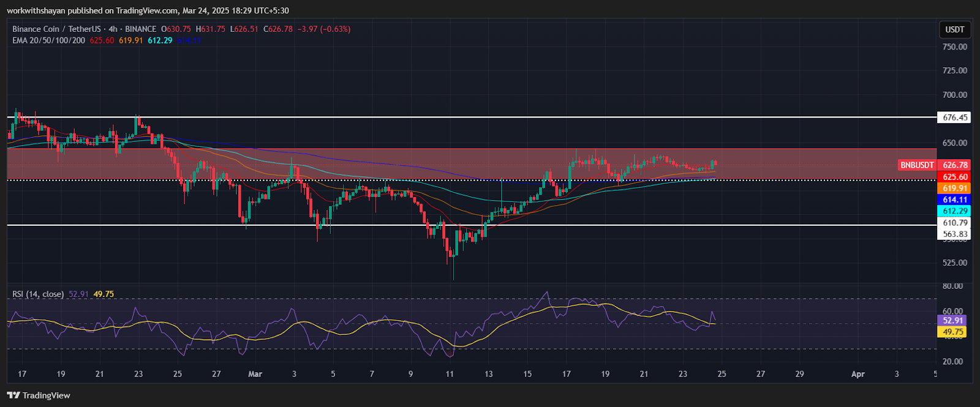Click the 563.83 support line price label
This screenshot has height=407, width=980.
955,234
